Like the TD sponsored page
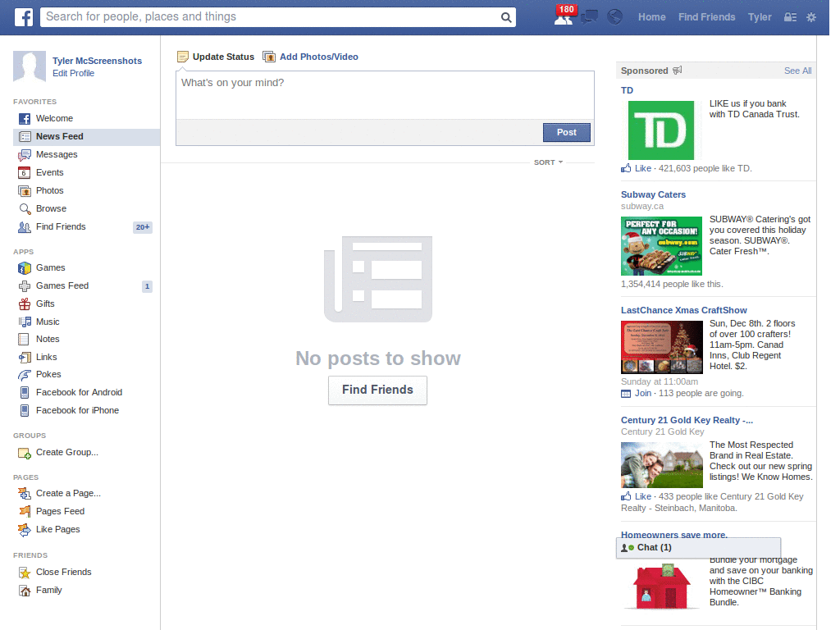 (x=643, y=168)
